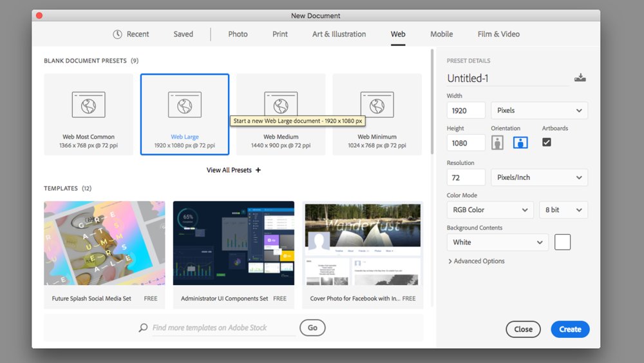Click the background color swatch
Screen dimensions: 644x363
click(562, 242)
